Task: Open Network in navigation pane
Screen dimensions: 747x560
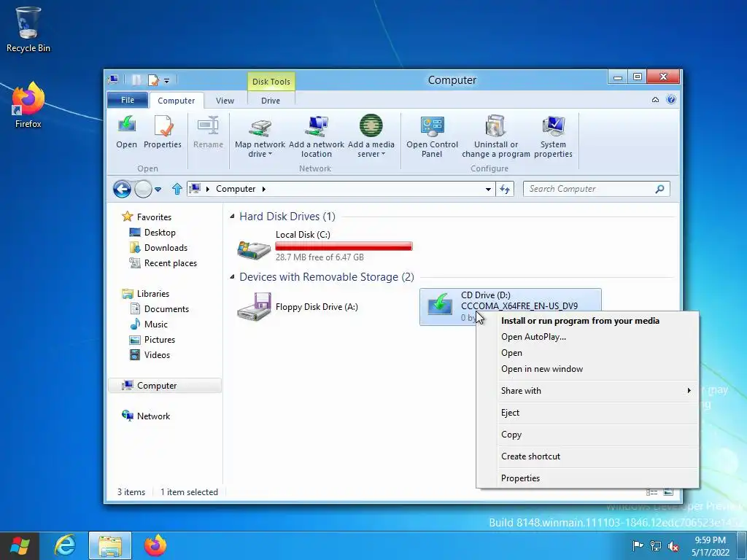Action: tap(146, 416)
